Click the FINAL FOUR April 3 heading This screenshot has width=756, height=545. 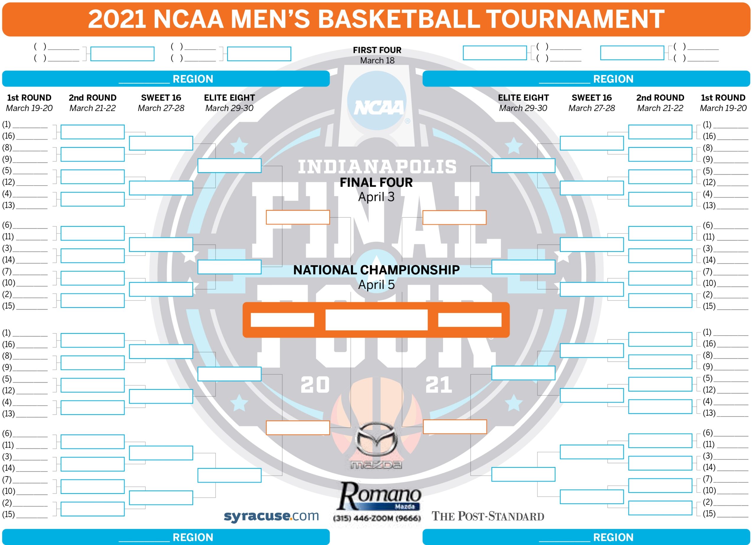[x=376, y=189]
